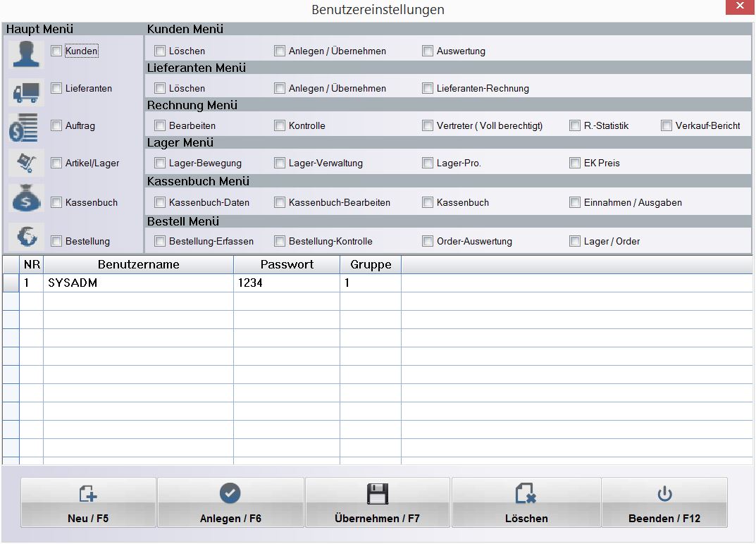Click the Löschen button at the bottom
The image size is (756, 544).
(526, 502)
